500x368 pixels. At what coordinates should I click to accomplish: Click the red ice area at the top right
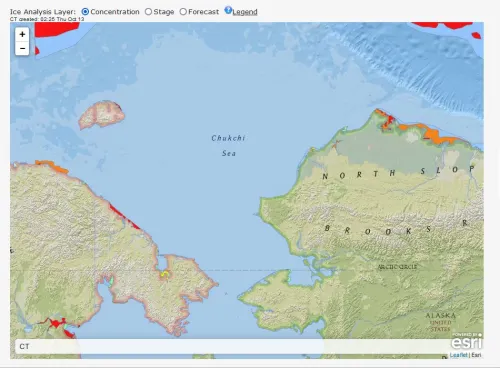[x=442, y=25]
